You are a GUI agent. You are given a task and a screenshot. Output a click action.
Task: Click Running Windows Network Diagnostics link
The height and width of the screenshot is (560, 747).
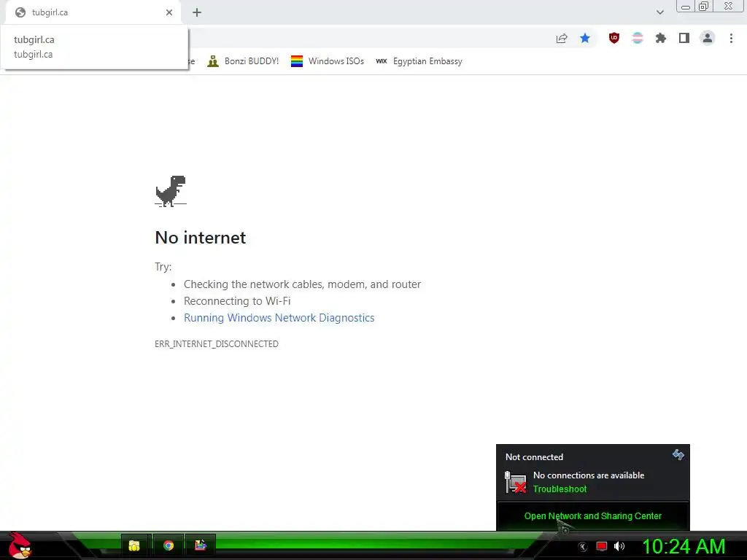point(279,318)
